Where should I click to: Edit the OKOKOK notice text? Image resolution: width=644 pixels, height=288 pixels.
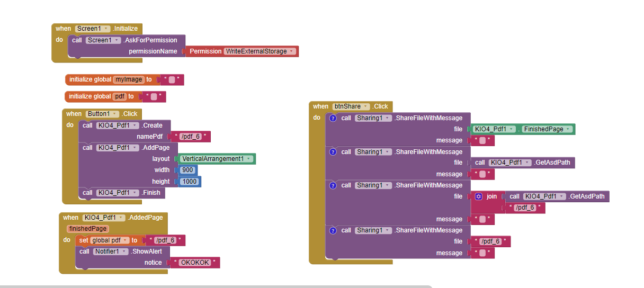pos(195,263)
